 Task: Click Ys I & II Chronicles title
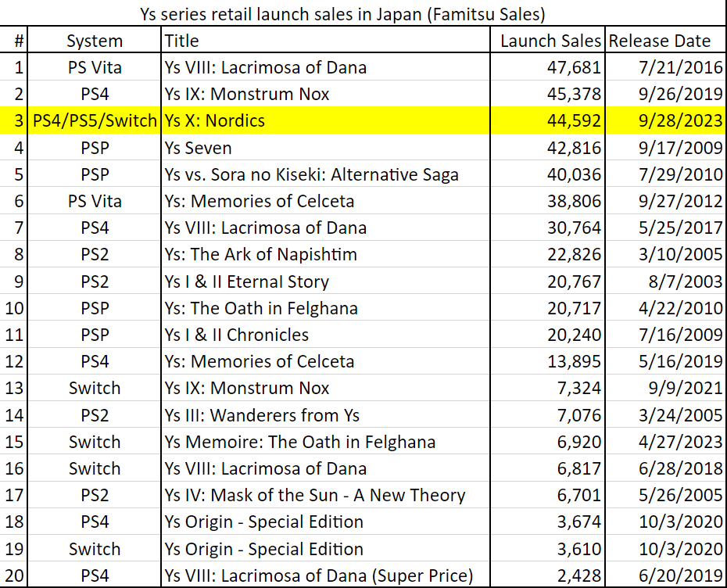pos(236,335)
